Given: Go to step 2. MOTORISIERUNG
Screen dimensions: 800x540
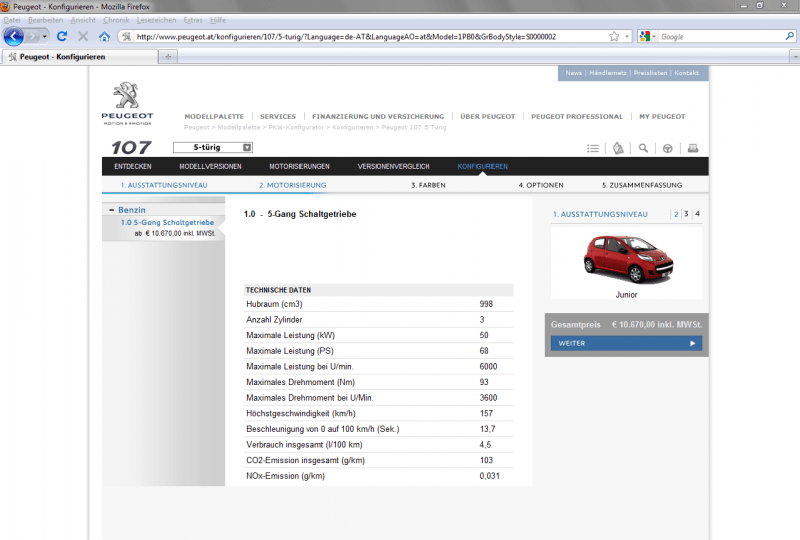Looking at the screenshot, I should pos(292,185).
